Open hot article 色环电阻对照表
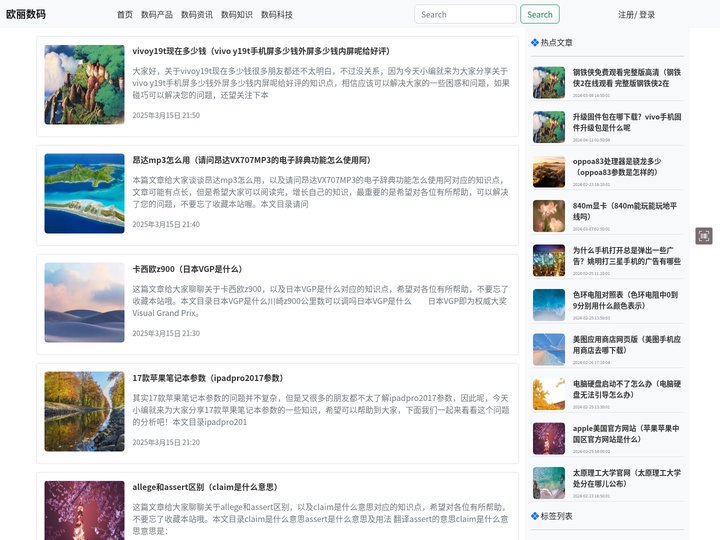 tap(625, 300)
